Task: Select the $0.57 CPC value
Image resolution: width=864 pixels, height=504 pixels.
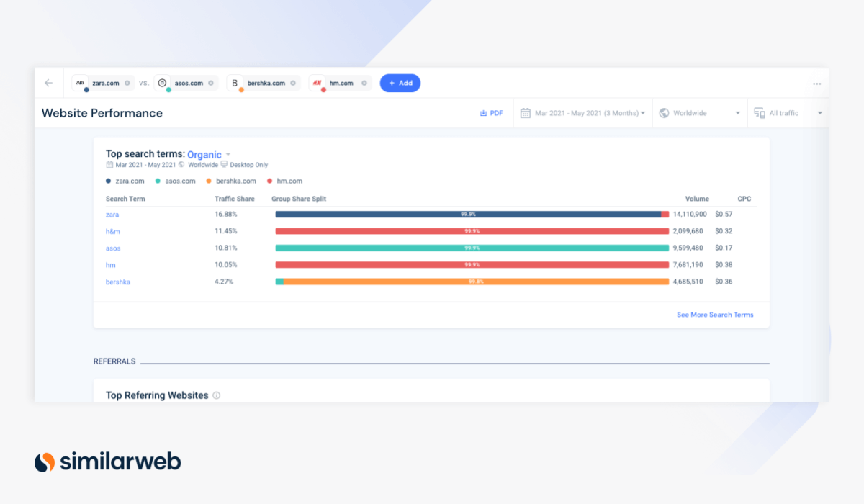Action: pos(724,215)
